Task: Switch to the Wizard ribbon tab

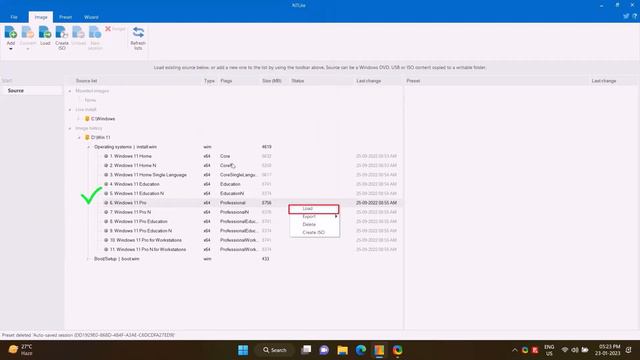Action: (x=91, y=17)
